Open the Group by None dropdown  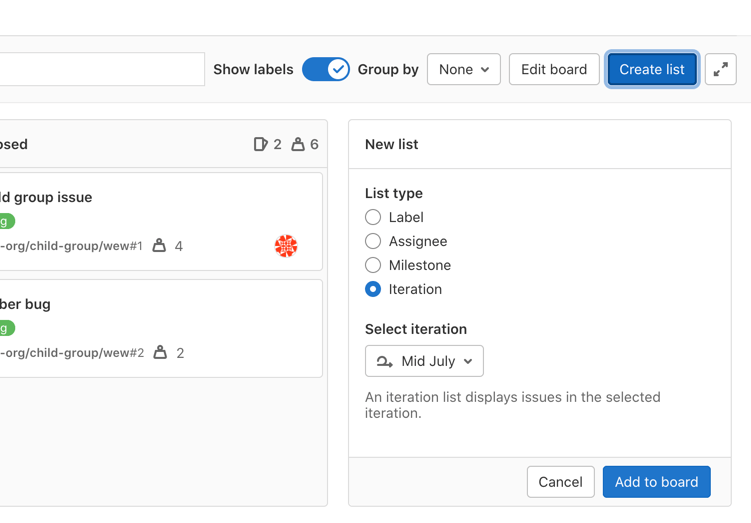point(464,69)
